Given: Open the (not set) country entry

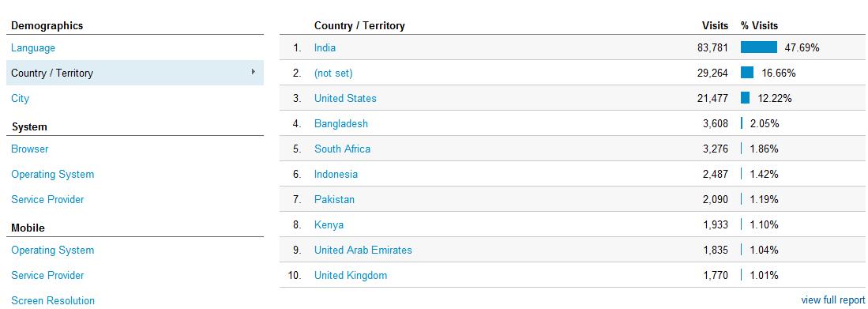Looking at the screenshot, I should click(x=333, y=73).
